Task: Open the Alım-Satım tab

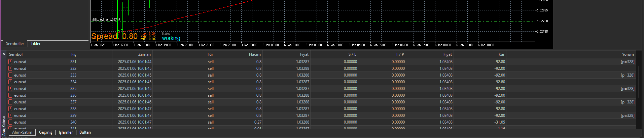Action: (22, 132)
